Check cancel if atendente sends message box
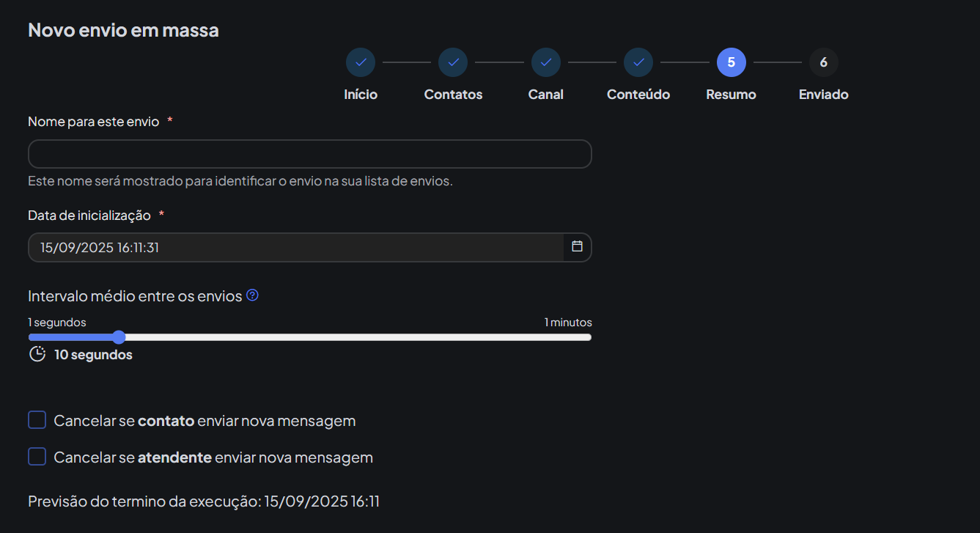The image size is (980, 533). pyautogui.click(x=37, y=457)
